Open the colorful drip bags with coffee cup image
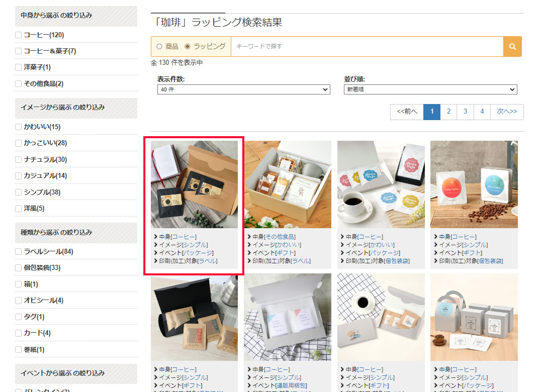Screen dimensions: 543x392 tap(381, 184)
